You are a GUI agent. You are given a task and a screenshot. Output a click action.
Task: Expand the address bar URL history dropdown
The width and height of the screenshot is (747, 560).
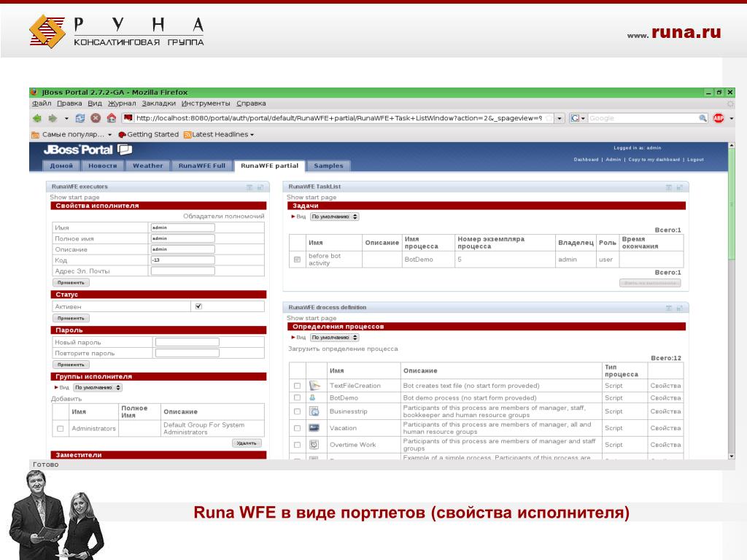(560, 118)
